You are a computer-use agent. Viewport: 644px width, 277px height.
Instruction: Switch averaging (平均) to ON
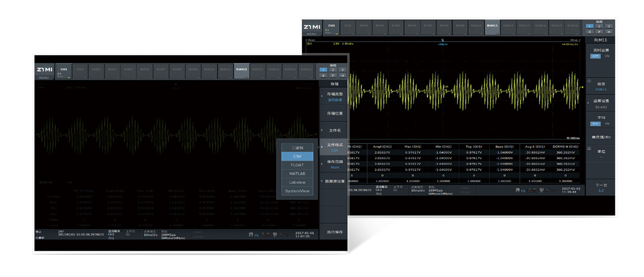pos(606,124)
